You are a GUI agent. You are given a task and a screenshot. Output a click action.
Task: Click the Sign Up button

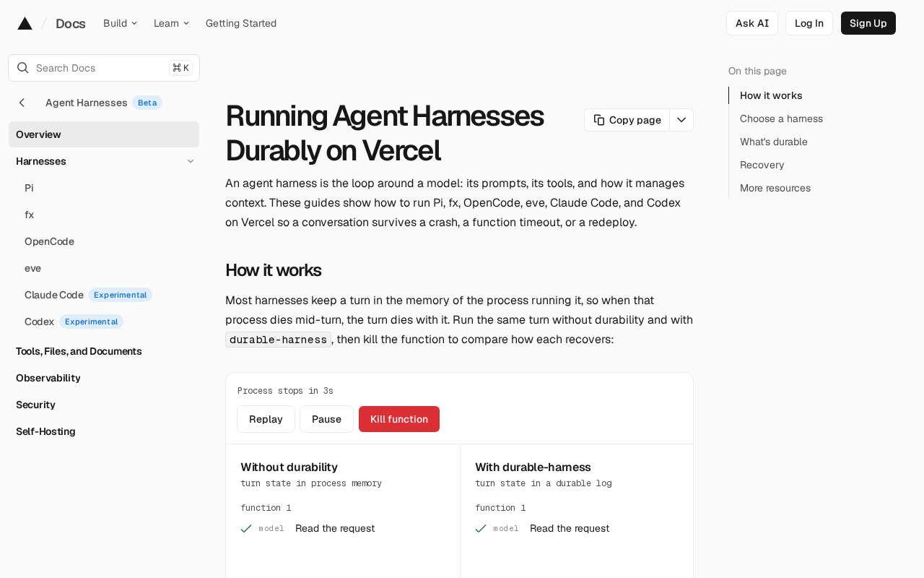[x=868, y=23]
